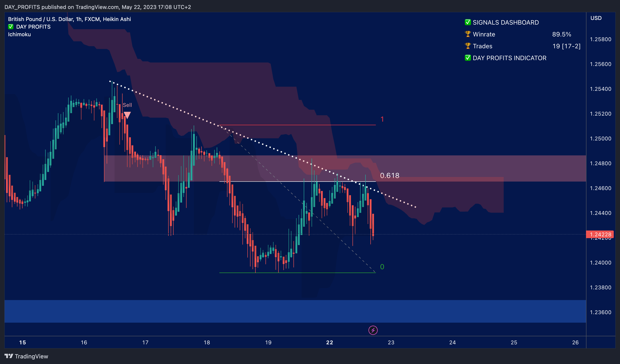
Task: Click date 26 on the time axis
Action: click(x=575, y=342)
